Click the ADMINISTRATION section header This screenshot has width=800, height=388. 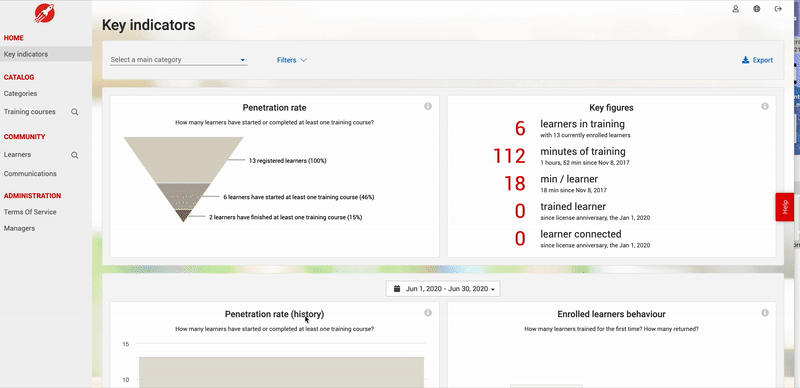pyautogui.click(x=32, y=196)
